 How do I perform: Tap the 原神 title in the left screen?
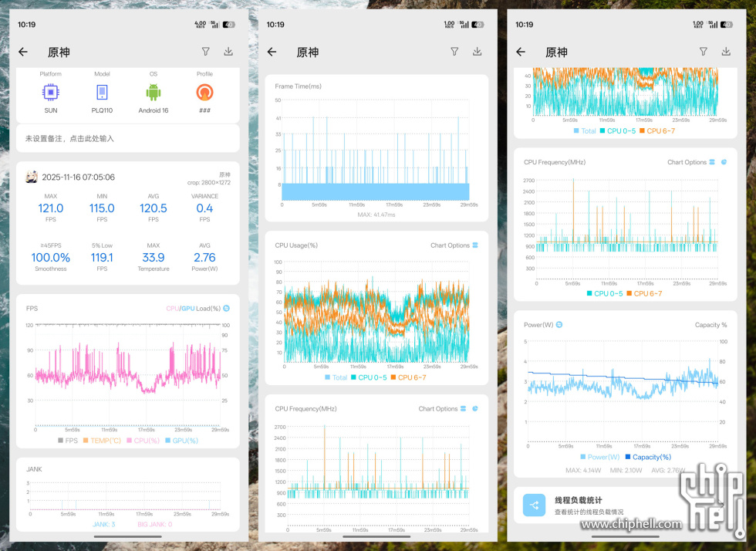click(x=59, y=52)
